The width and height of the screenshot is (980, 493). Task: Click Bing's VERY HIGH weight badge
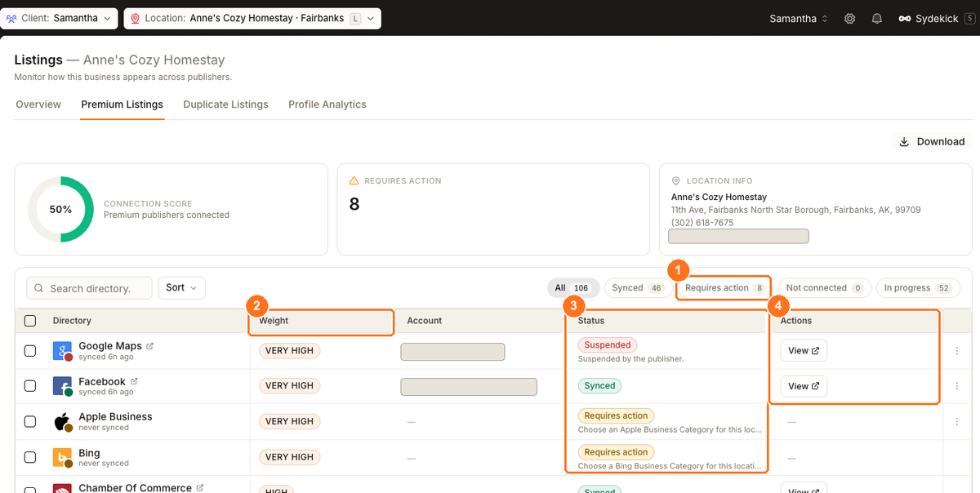tap(289, 457)
